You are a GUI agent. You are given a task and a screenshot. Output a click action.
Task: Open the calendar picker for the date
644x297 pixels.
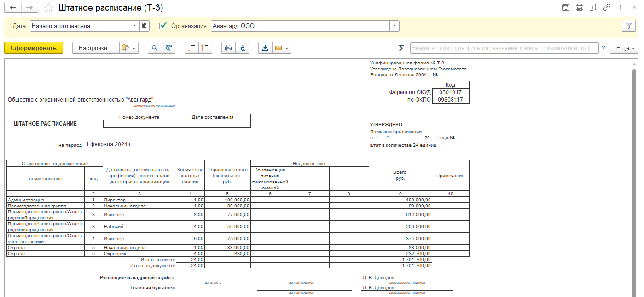click(x=145, y=26)
